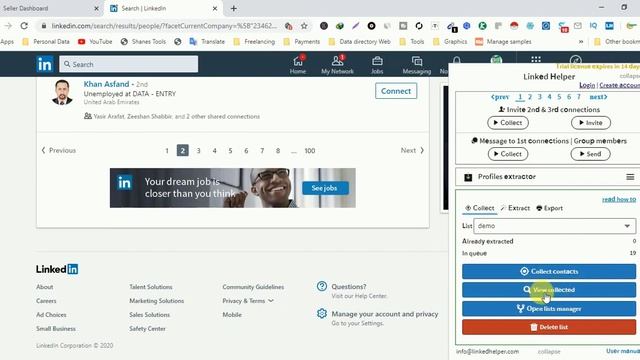Click Login link in Linked Helper

(x=587, y=85)
